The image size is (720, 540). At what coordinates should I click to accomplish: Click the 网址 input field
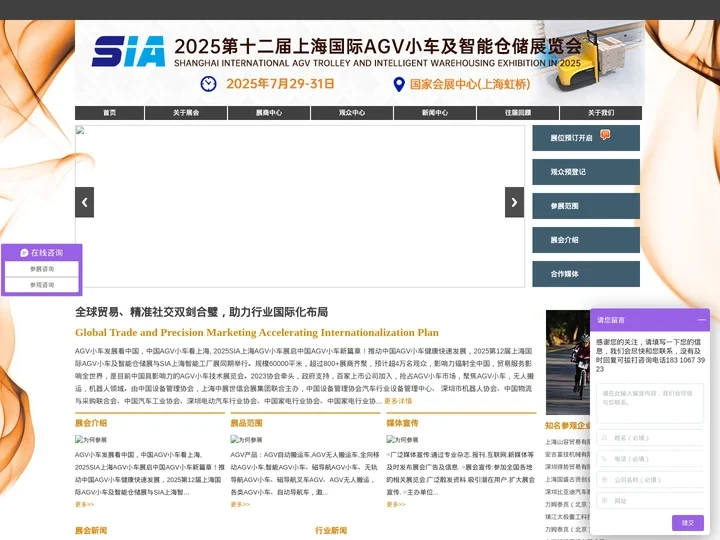click(650, 501)
